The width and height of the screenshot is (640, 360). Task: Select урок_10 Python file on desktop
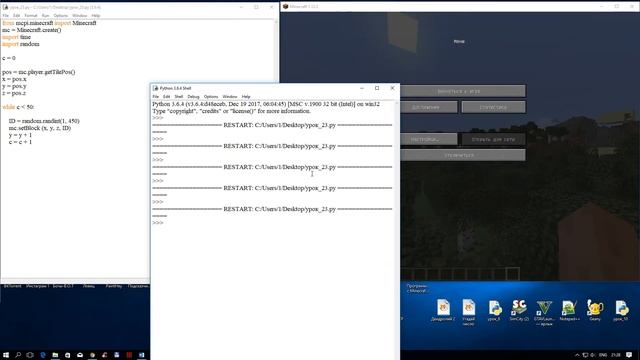point(621,310)
